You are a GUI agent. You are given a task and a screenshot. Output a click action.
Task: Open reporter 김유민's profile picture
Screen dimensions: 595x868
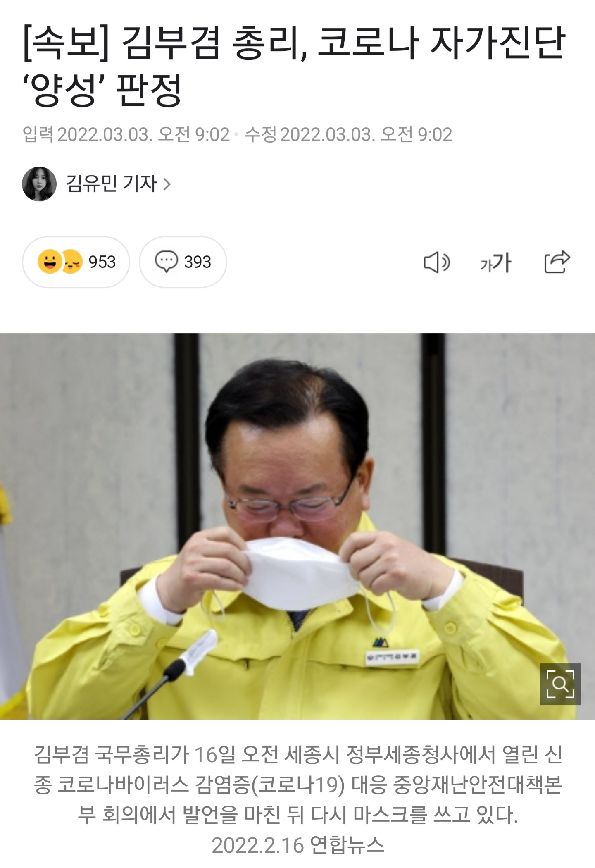(x=39, y=184)
